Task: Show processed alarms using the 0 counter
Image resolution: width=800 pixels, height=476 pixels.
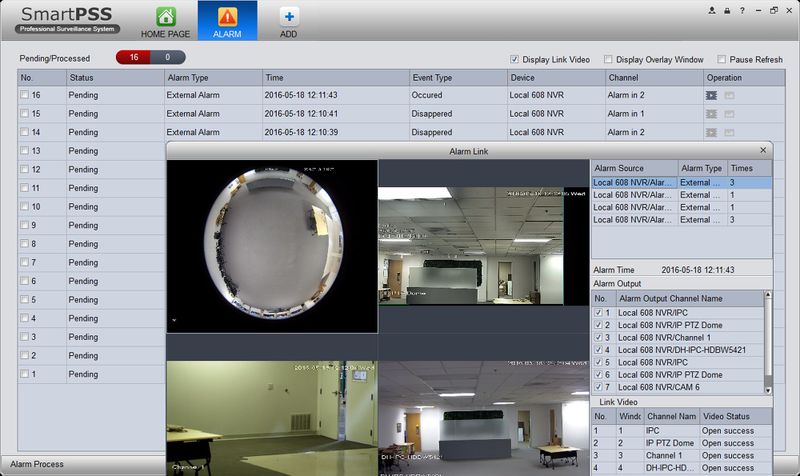Action: point(167,58)
